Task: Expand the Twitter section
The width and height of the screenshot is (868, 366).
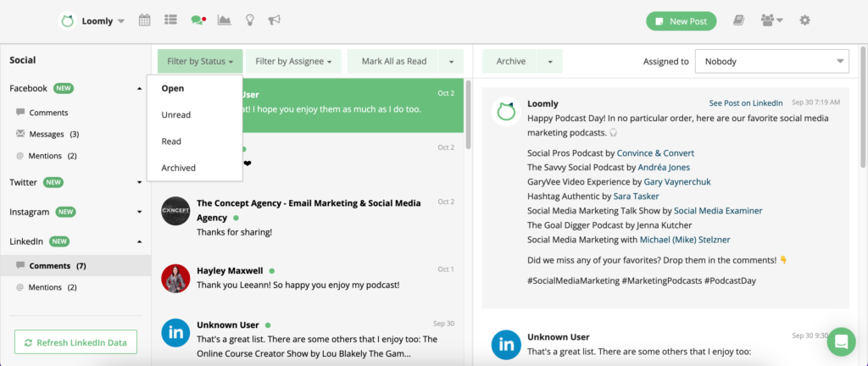Action: [x=140, y=182]
